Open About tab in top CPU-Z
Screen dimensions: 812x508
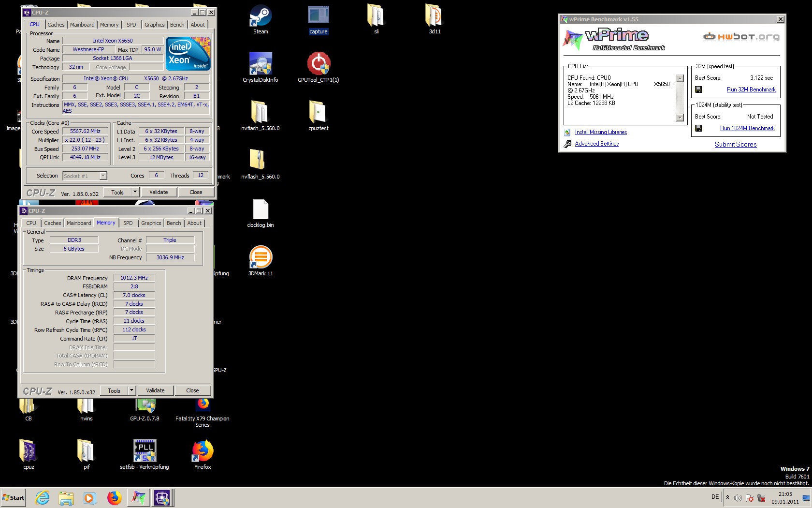click(198, 25)
